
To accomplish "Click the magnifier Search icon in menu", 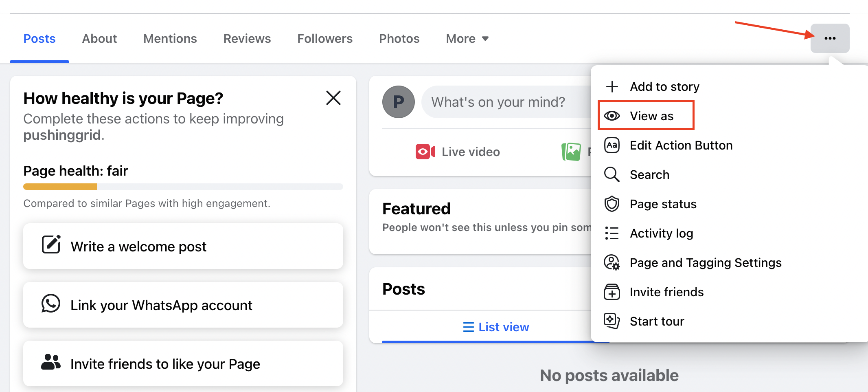I will pos(612,174).
